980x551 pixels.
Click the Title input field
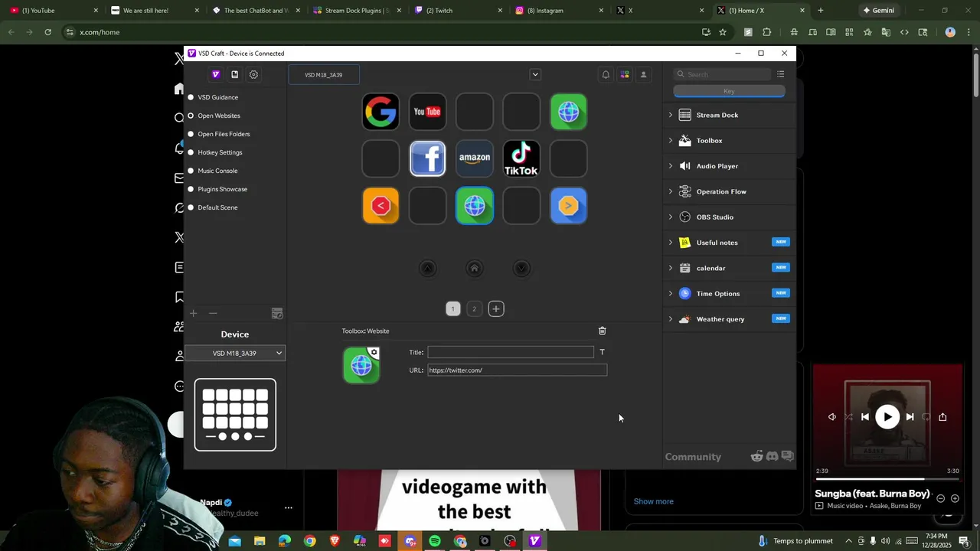pyautogui.click(x=511, y=352)
